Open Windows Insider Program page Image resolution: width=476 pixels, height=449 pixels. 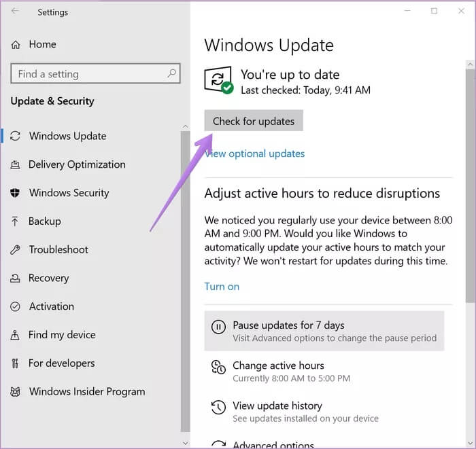pyautogui.click(x=87, y=392)
